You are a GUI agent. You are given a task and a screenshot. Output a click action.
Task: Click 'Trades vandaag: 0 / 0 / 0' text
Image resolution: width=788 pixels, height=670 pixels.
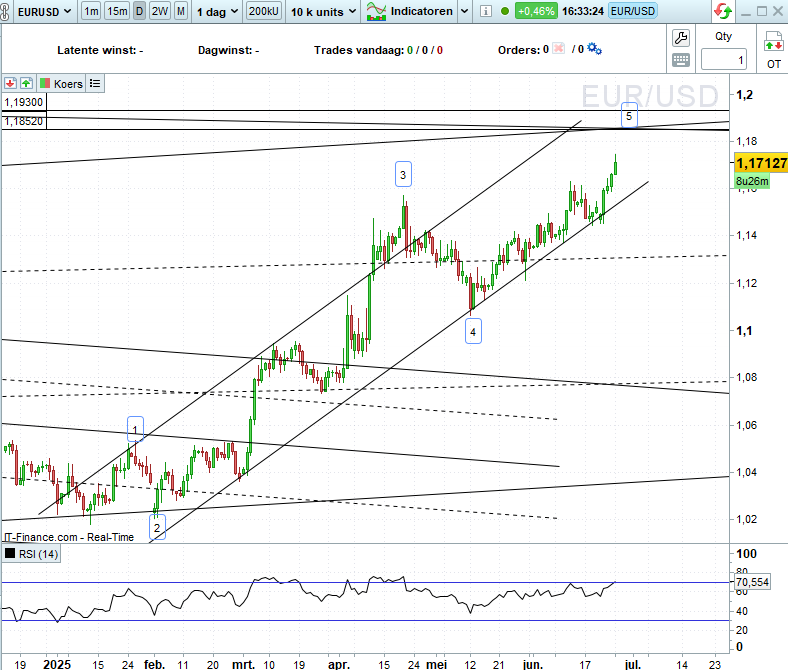click(x=378, y=50)
